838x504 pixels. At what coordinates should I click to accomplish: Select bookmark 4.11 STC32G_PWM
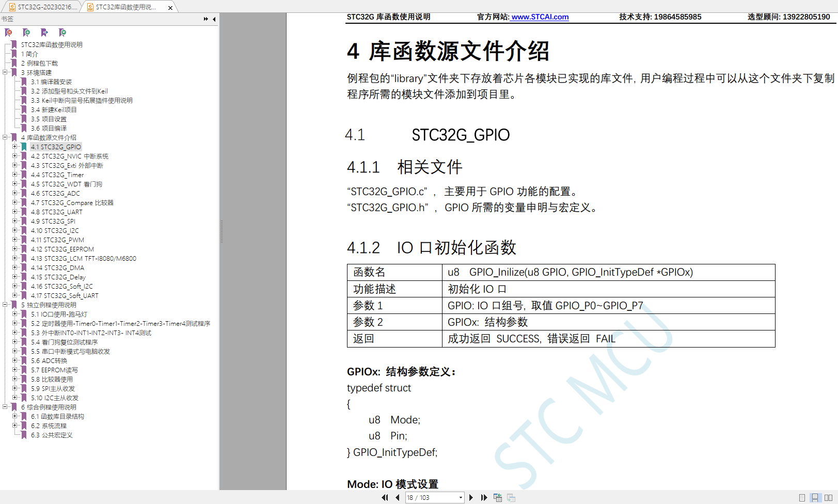click(x=57, y=240)
